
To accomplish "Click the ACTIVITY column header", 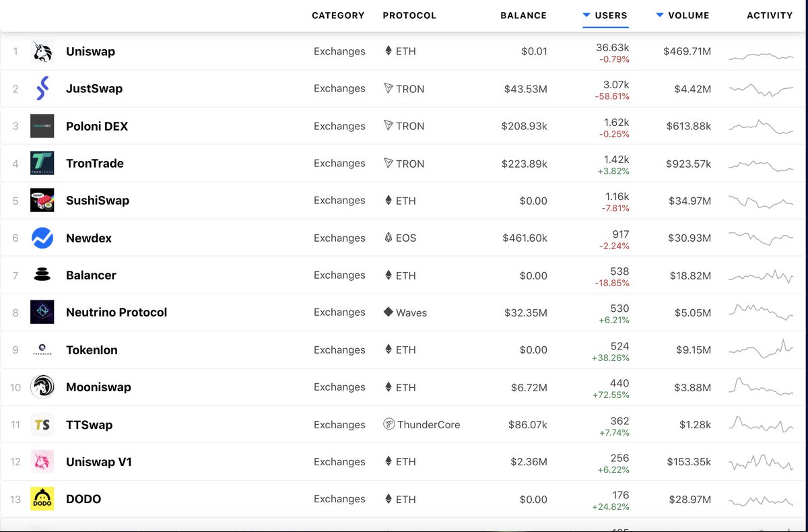I will pyautogui.click(x=770, y=15).
